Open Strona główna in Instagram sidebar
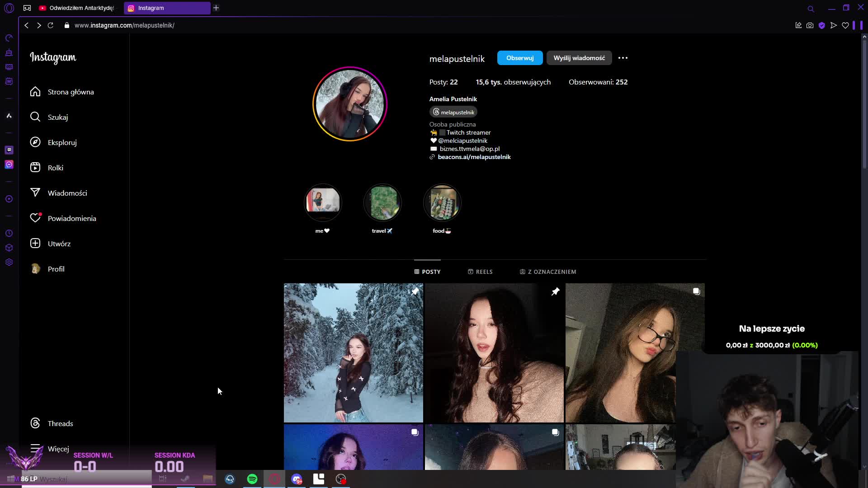868x488 pixels. [x=62, y=92]
